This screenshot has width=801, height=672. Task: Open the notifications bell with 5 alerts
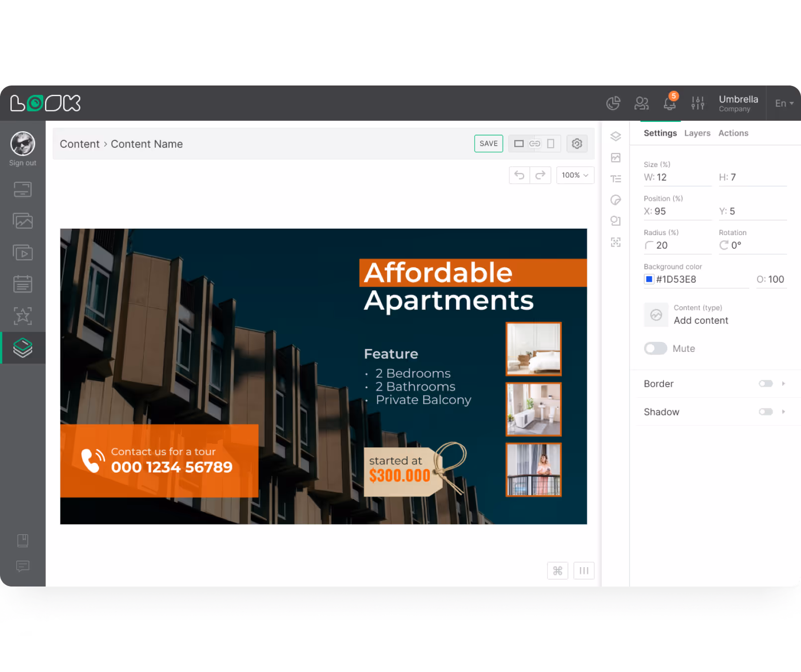[x=669, y=103]
